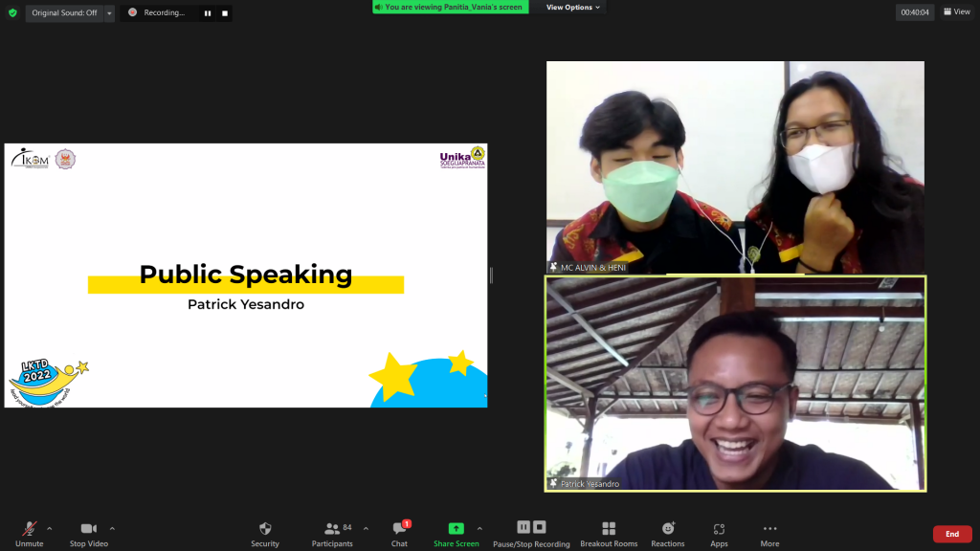
Task: Expand audio settings arrow beside Unmute
Action: point(50,528)
